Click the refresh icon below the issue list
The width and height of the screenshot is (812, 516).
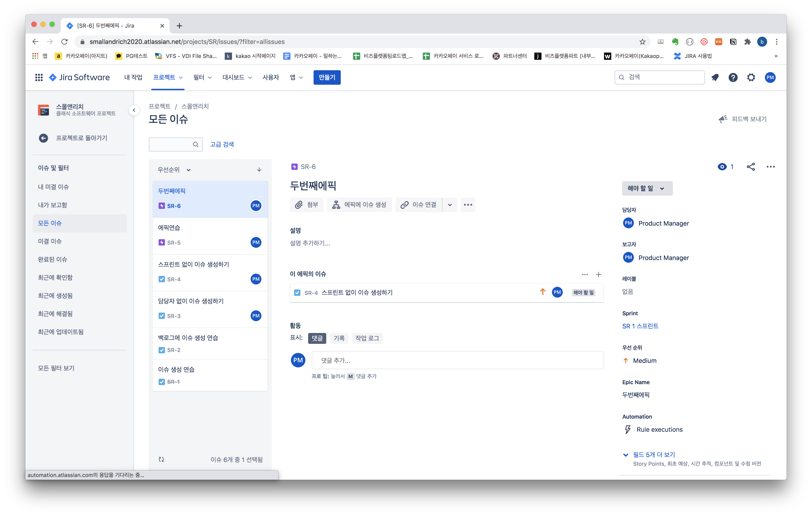coord(161,459)
